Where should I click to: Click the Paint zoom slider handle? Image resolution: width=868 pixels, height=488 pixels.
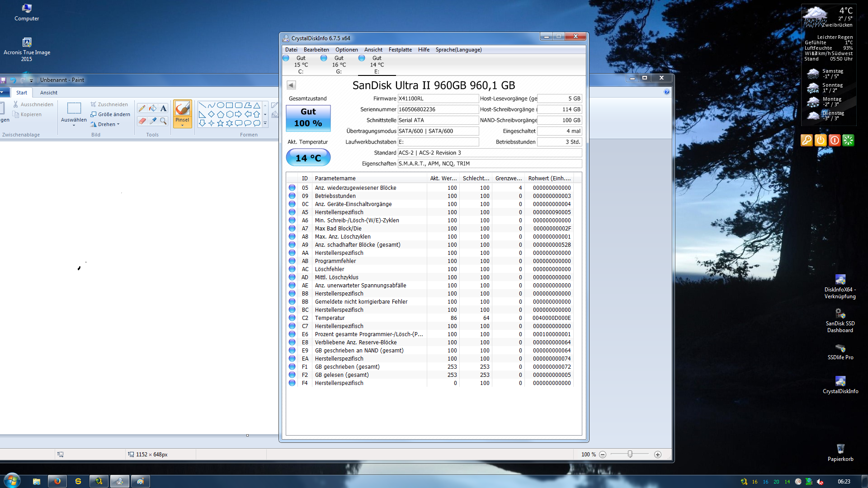click(630, 454)
